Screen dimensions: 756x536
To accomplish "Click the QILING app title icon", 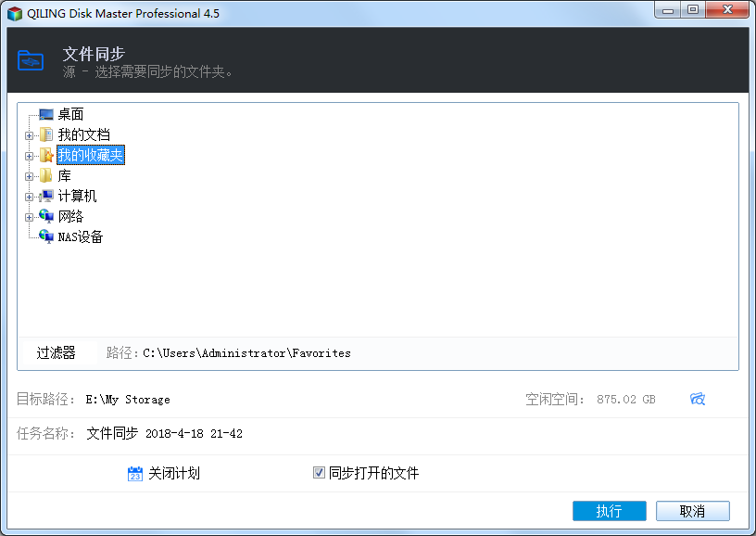I will click(x=15, y=14).
